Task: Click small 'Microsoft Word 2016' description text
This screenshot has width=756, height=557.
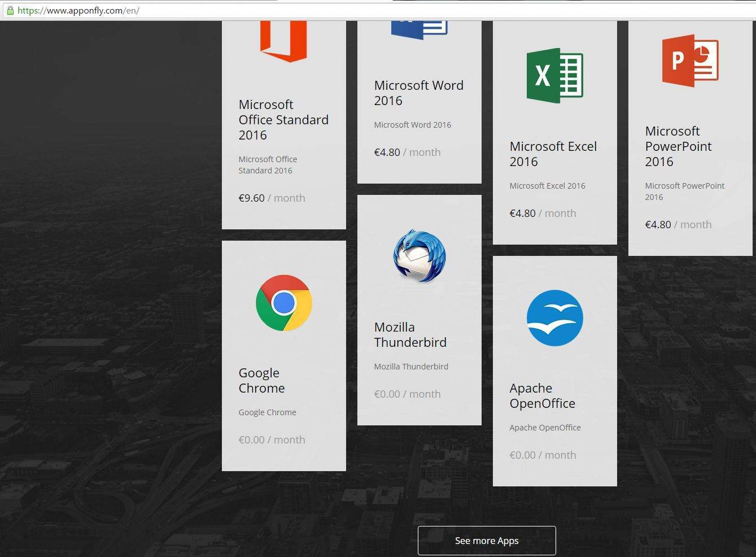Action: pos(412,125)
